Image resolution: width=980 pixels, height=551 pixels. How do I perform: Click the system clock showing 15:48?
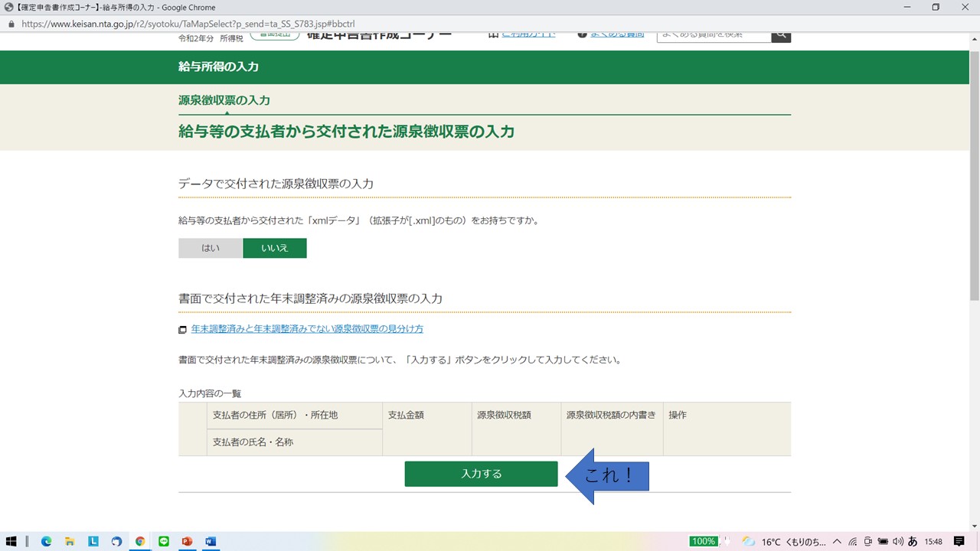pyautogui.click(x=933, y=542)
